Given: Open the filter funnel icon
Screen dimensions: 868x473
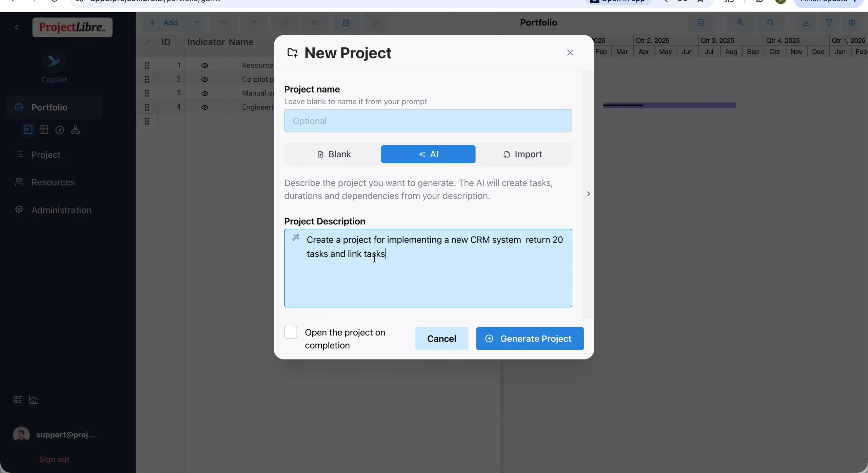Looking at the screenshot, I should point(829,22).
